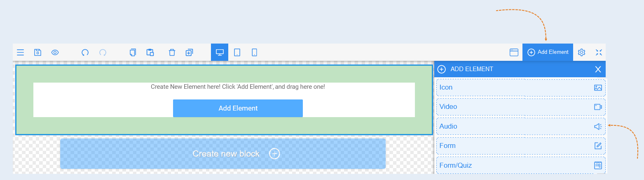Toggle preview with the eye icon
Screen dimensions: 644x180
[55, 52]
